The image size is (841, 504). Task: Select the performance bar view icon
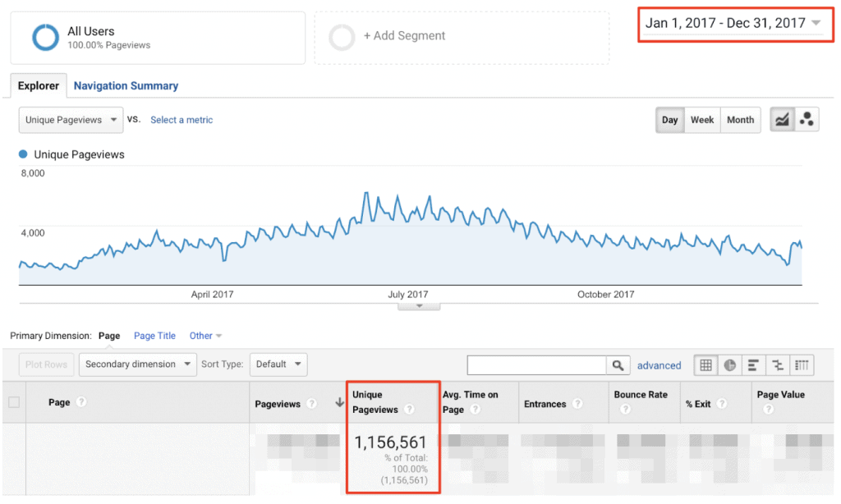coord(754,365)
